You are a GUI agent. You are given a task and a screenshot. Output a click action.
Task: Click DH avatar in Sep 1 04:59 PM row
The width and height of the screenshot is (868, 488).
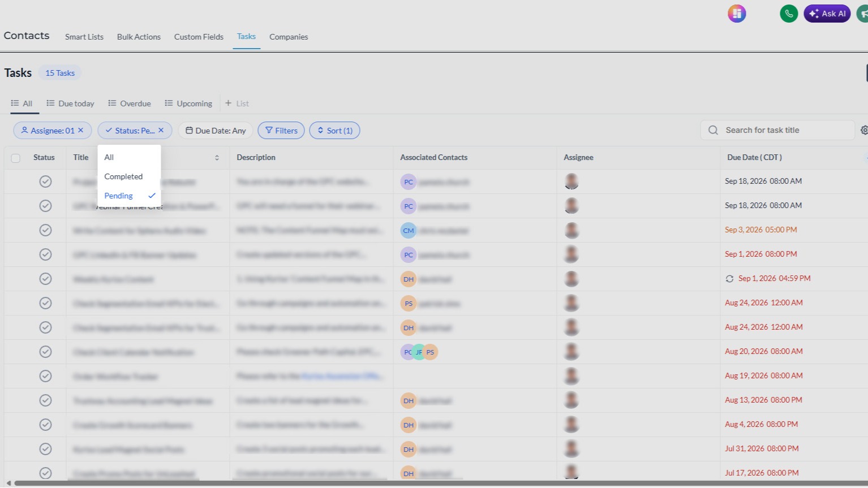click(409, 279)
